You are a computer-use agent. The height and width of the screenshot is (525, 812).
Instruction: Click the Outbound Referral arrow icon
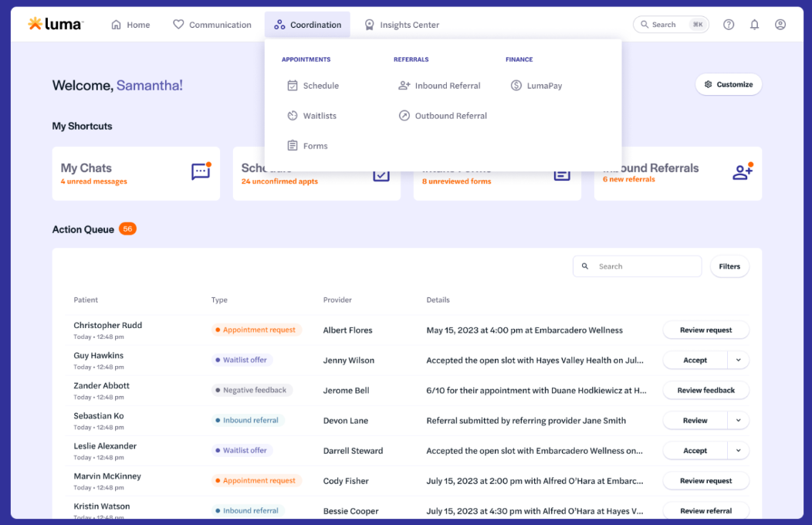point(404,115)
